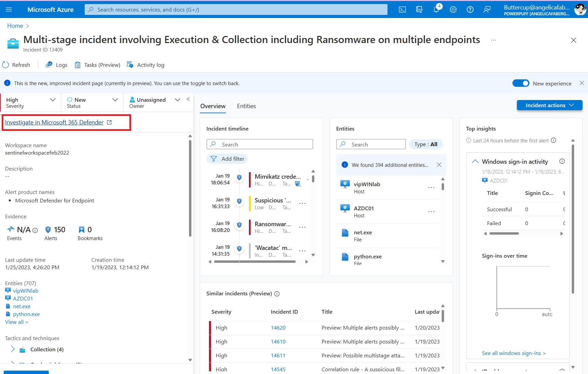The image size is (588, 374).
Task: Open the feedback icon in header
Action: pyautogui.click(x=487, y=9)
